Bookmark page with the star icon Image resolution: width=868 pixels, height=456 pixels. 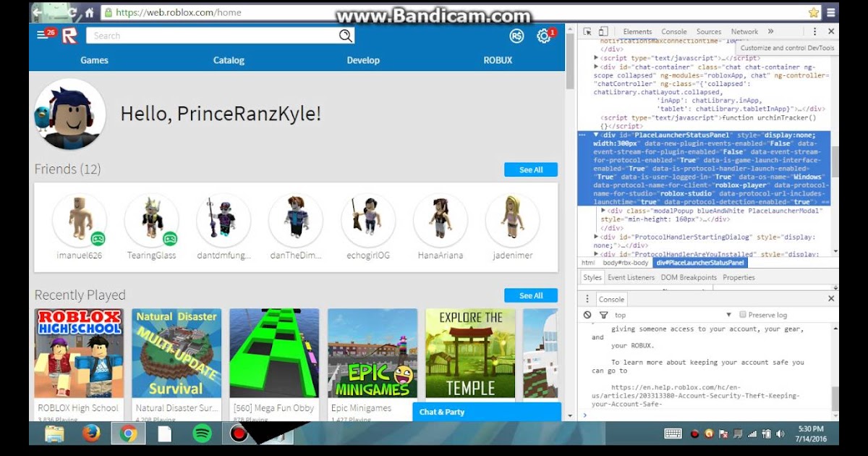coord(814,12)
